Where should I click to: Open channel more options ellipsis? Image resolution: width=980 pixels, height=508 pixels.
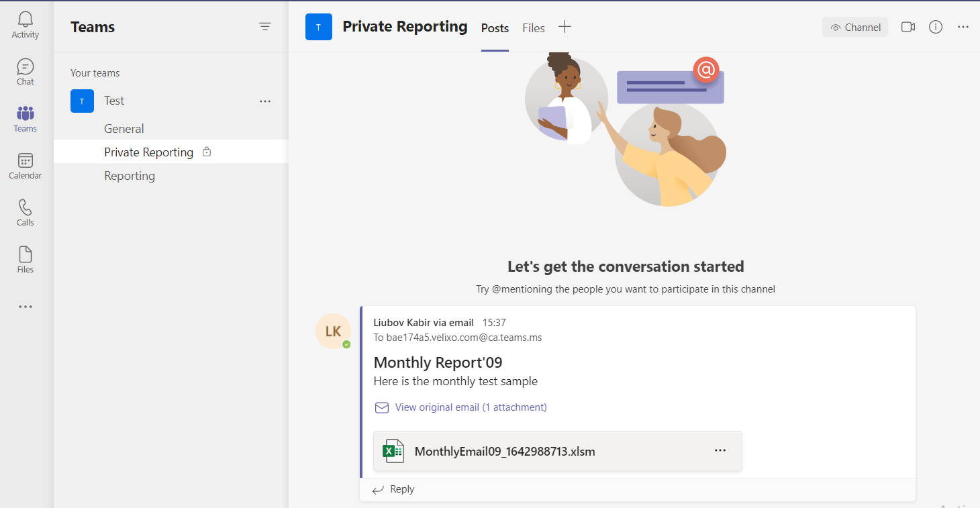pyautogui.click(x=963, y=27)
